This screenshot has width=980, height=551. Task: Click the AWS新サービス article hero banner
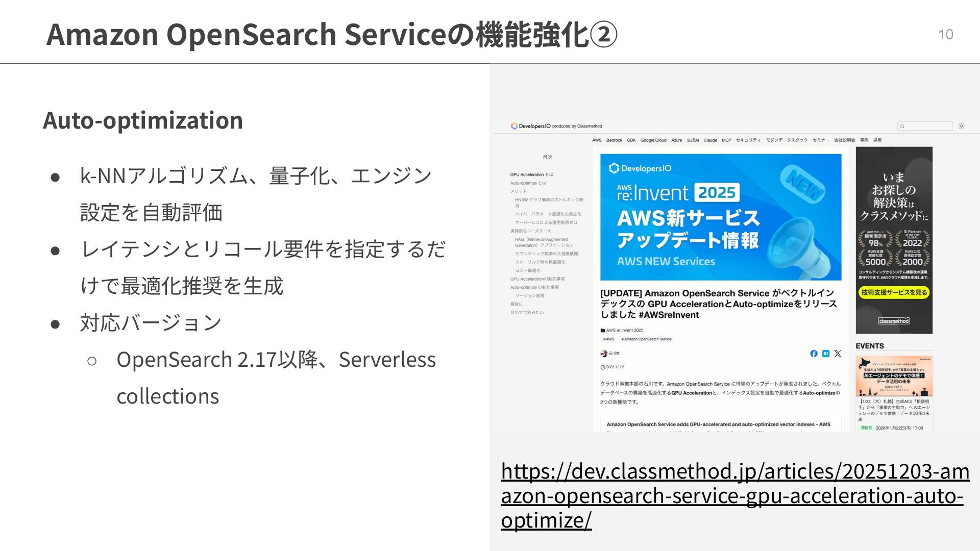[x=721, y=217]
